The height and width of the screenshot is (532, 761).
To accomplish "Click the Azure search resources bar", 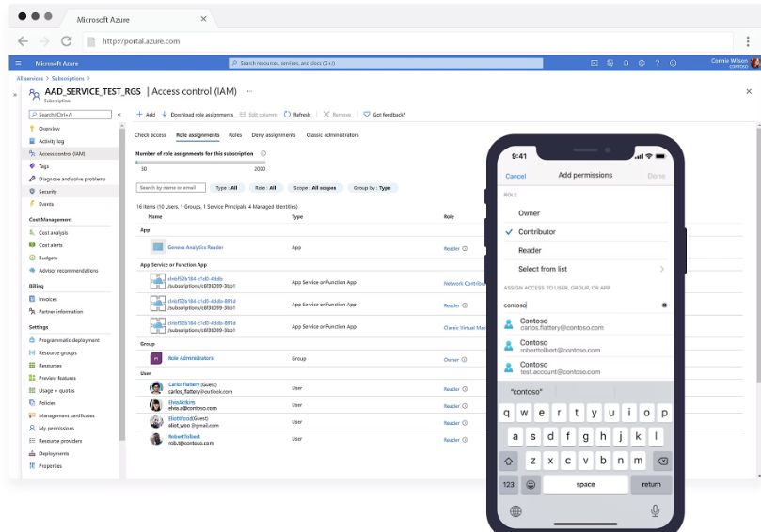I will (x=386, y=63).
